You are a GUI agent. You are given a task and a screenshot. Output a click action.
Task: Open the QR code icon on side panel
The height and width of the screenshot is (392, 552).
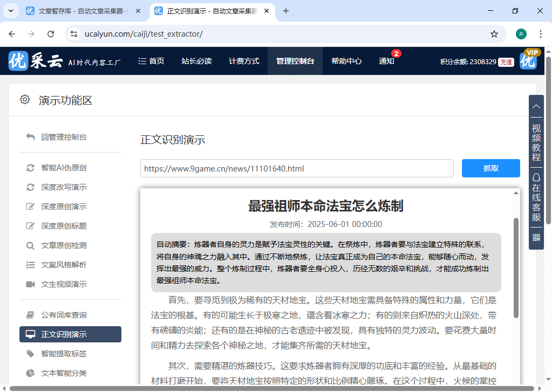536,237
